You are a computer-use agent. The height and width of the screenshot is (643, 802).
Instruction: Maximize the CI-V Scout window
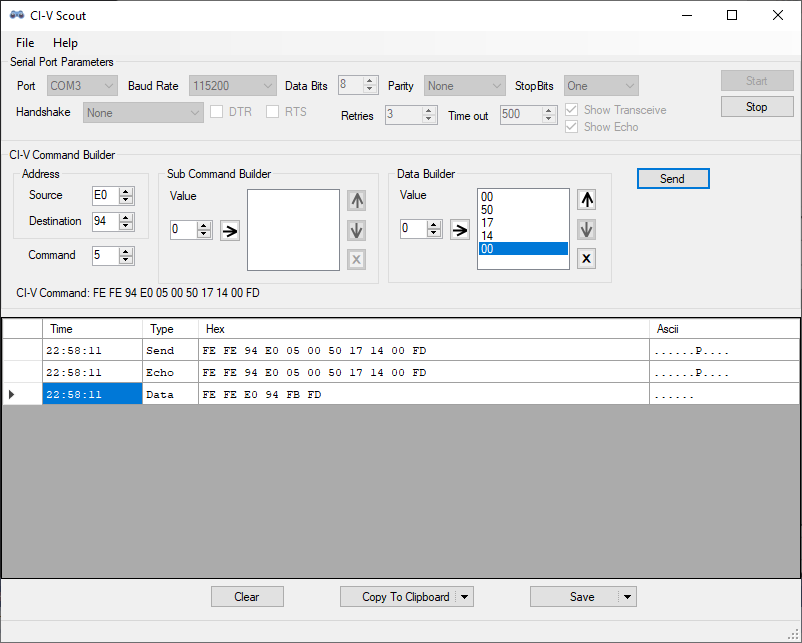pyautogui.click(x=732, y=15)
